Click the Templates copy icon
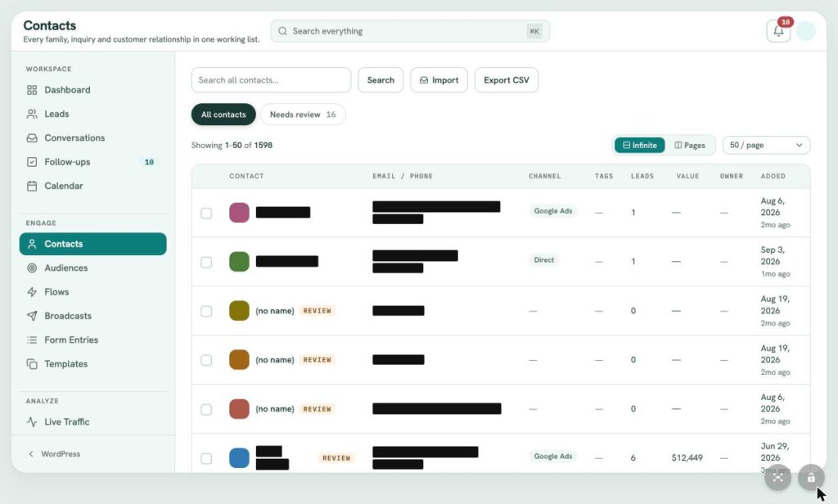 (32, 364)
